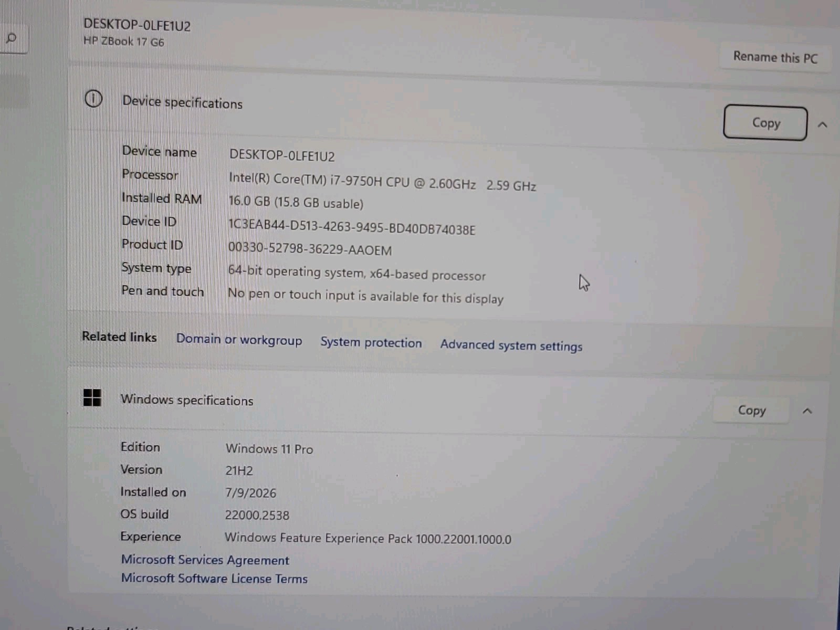
Task: Copy the Windows specifications
Action: click(x=751, y=410)
